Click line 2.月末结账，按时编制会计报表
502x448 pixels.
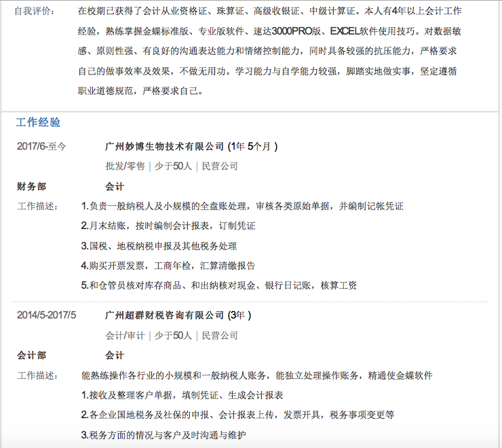click(168, 226)
